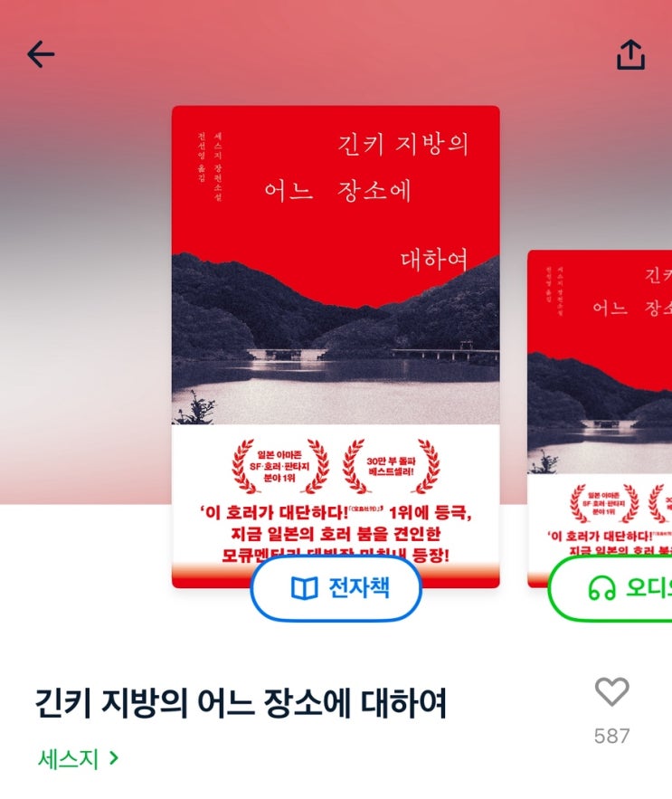Click the red promo text '이 호러가 대단하다!'
The image size is (672, 799).
(275, 512)
